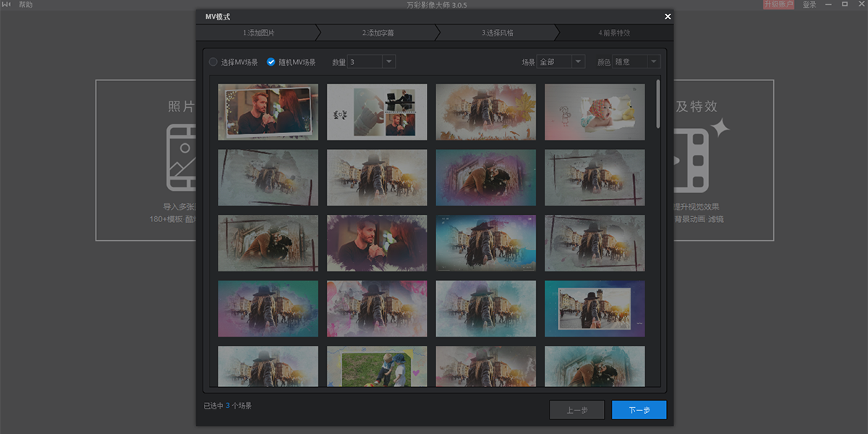The height and width of the screenshot is (434, 868).
Task: Maximize the application window
Action: pos(844,4)
